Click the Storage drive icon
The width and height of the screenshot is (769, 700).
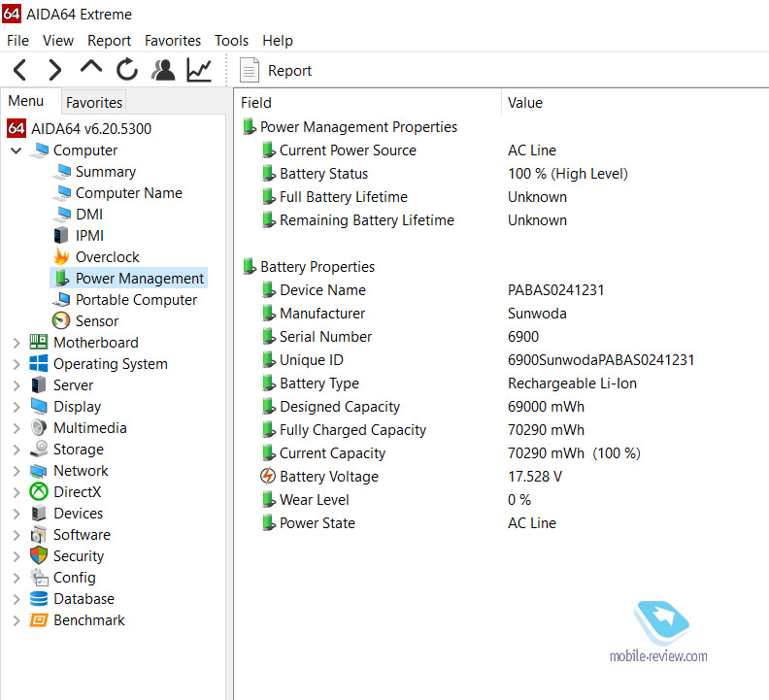click(x=39, y=449)
